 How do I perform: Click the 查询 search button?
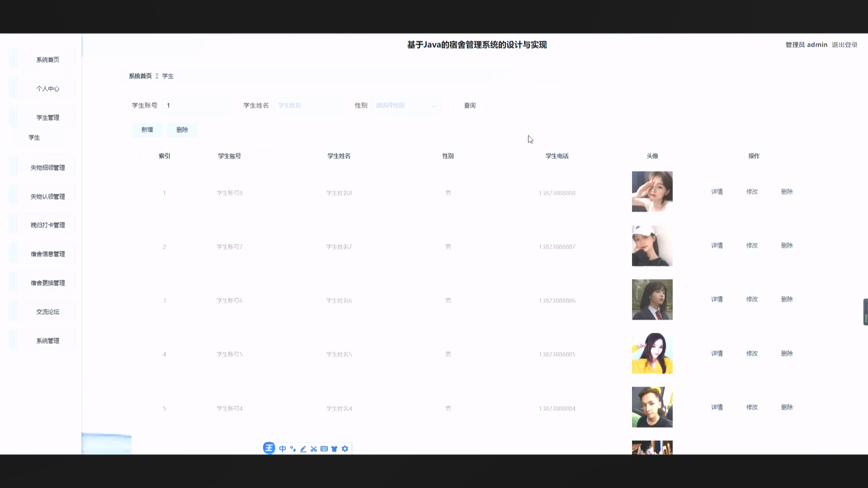(469, 105)
